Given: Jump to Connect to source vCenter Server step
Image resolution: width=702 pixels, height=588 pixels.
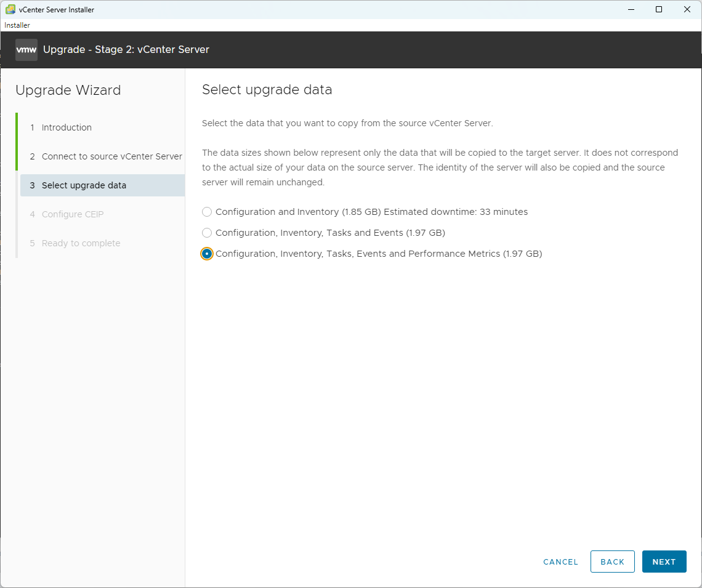Looking at the screenshot, I should (x=111, y=156).
